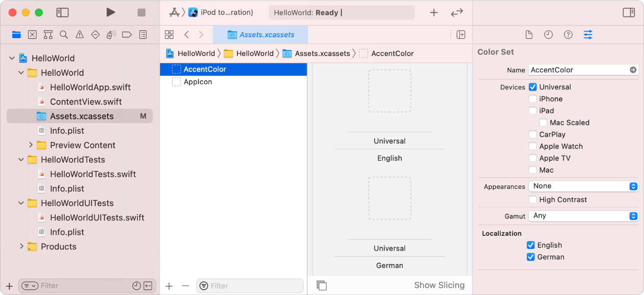Open the Report navigator
Viewport: 644px width, 295px height.
(142, 35)
